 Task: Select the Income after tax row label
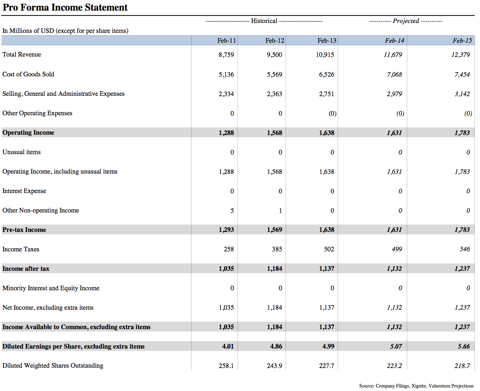pyautogui.click(x=26, y=268)
